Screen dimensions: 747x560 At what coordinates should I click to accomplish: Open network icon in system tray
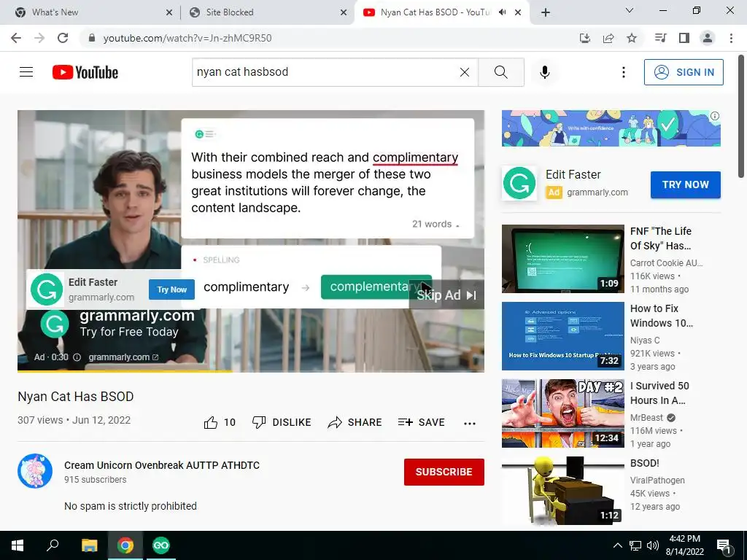point(635,545)
